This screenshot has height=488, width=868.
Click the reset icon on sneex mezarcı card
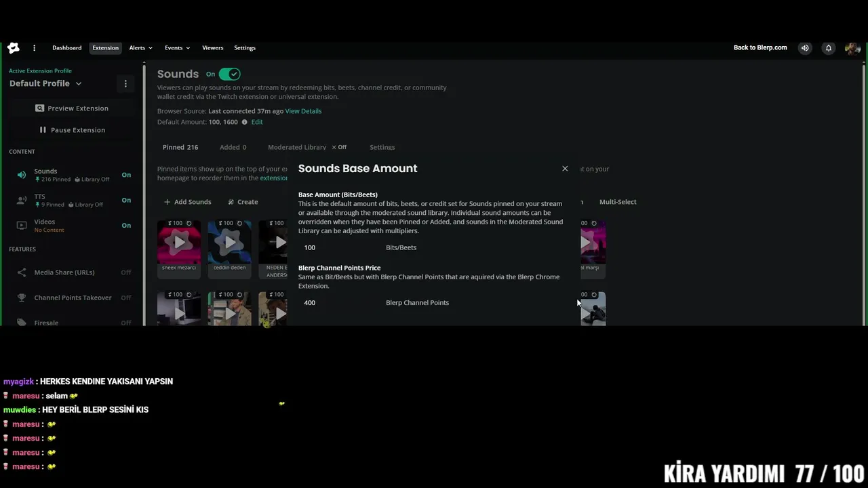coord(189,223)
